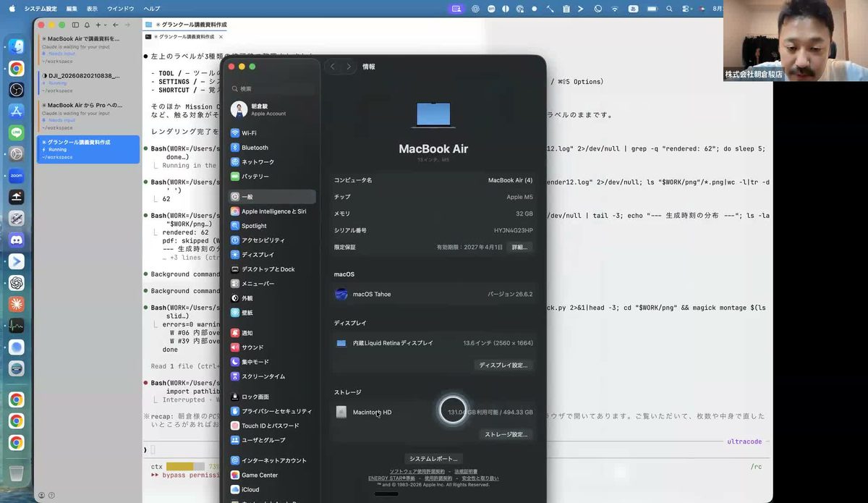Go back in System Settings

coord(333,67)
